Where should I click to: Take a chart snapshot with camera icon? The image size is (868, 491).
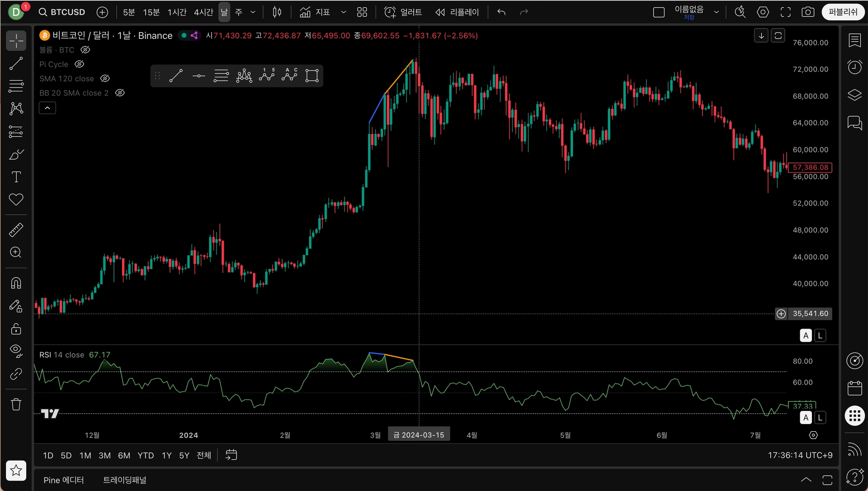click(808, 12)
